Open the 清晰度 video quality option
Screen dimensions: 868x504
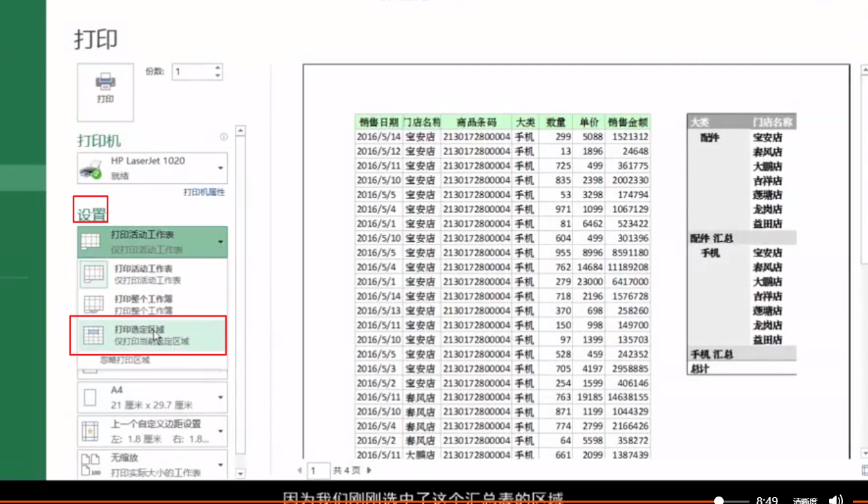coord(805,501)
